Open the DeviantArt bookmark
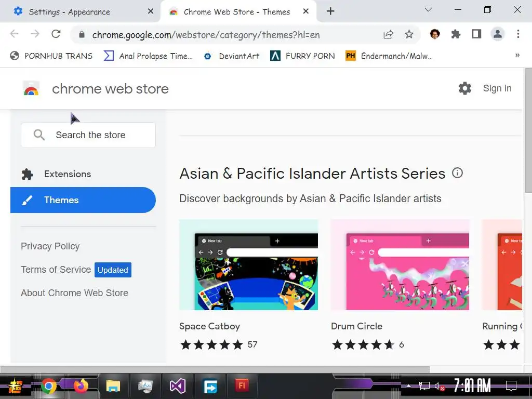532x399 pixels. (232, 56)
